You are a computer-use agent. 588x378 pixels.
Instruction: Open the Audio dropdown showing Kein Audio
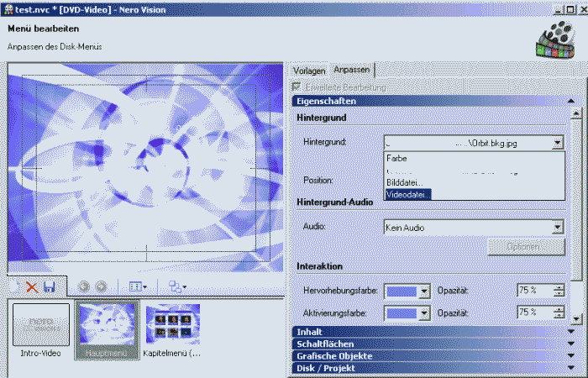click(x=557, y=227)
